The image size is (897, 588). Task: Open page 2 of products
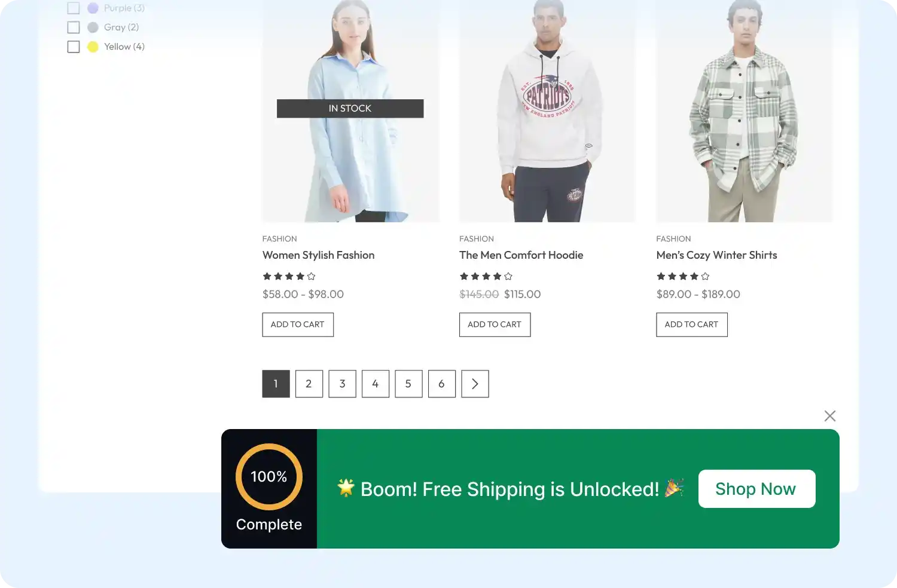[309, 384]
